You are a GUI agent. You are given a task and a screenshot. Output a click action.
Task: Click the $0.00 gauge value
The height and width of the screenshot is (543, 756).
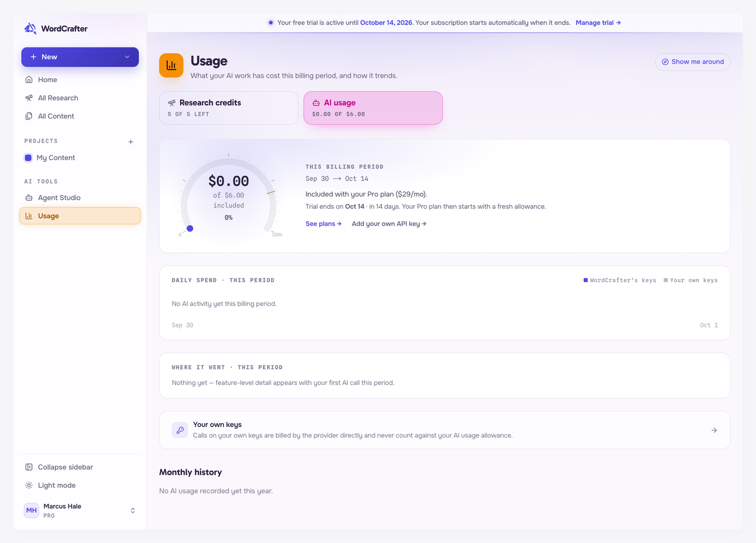[229, 181]
